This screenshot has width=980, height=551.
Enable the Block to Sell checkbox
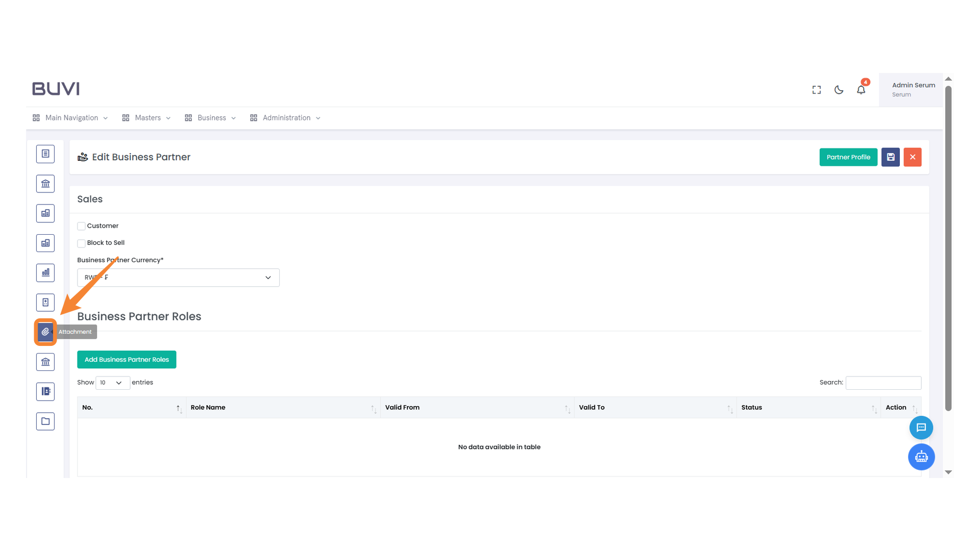click(x=81, y=243)
